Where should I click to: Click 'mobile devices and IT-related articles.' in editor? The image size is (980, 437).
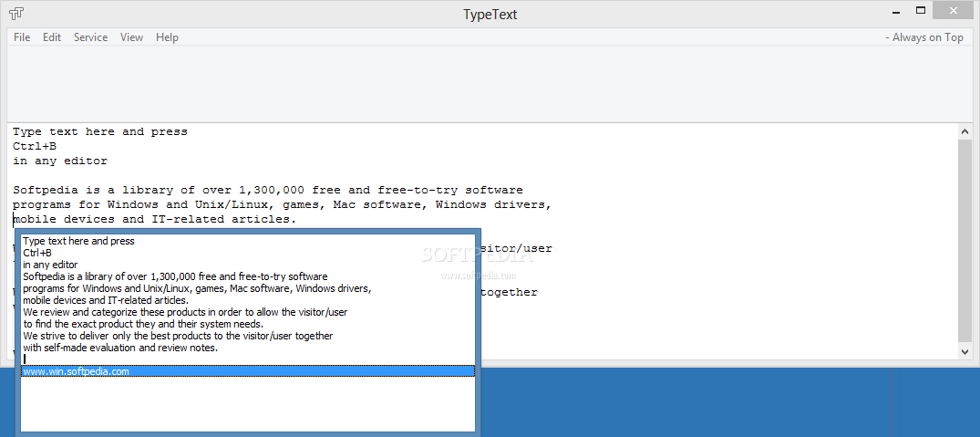click(154, 220)
